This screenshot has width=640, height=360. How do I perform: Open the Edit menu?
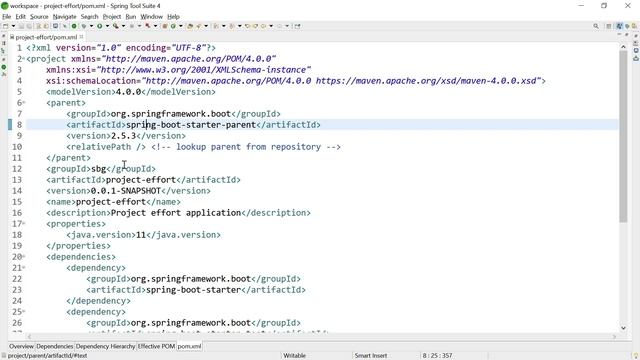[x=20, y=17]
